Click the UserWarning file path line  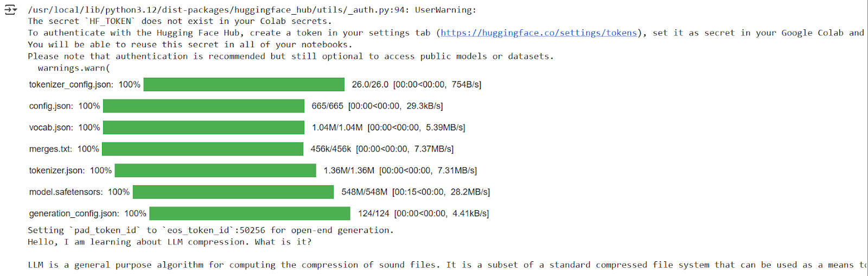pyautogui.click(x=252, y=10)
